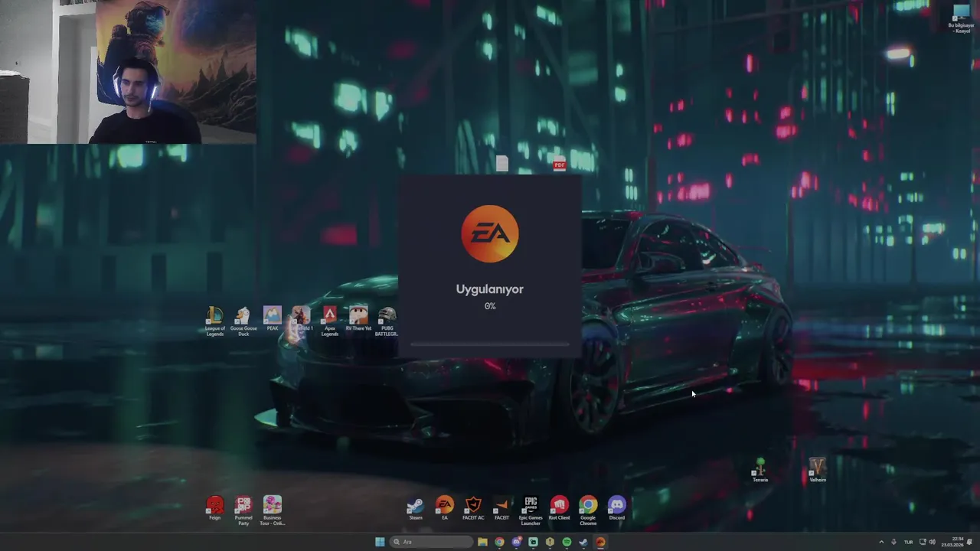The height and width of the screenshot is (551, 980).
Task: Click the EA update progress bar
Action: click(x=490, y=344)
